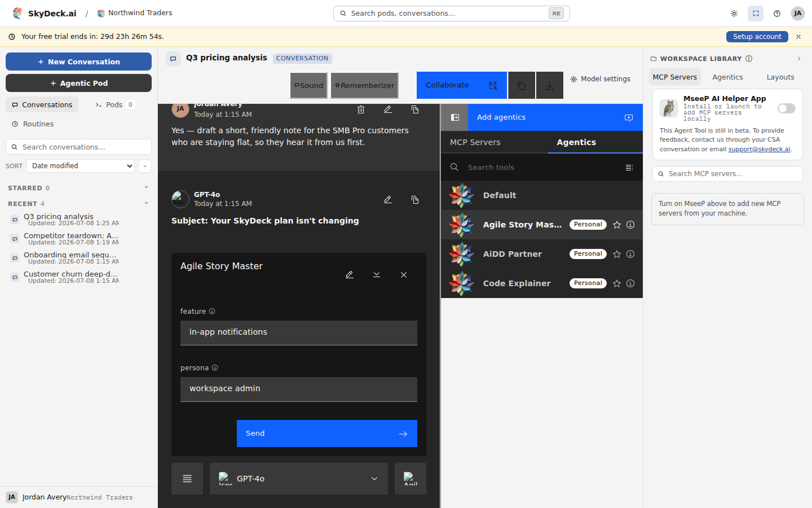Delete Jordan Avery's message with trash icon

pyautogui.click(x=361, y=110)
